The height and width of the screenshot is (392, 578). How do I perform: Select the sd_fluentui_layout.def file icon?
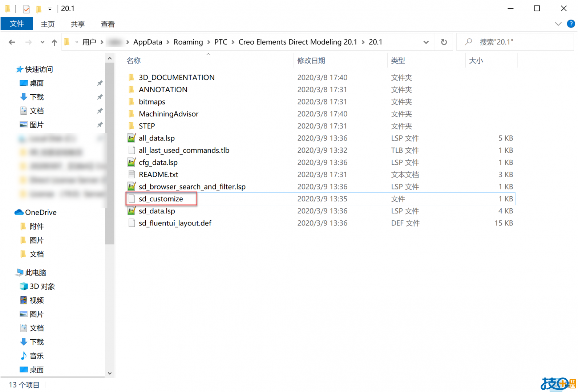pos(132,223)
